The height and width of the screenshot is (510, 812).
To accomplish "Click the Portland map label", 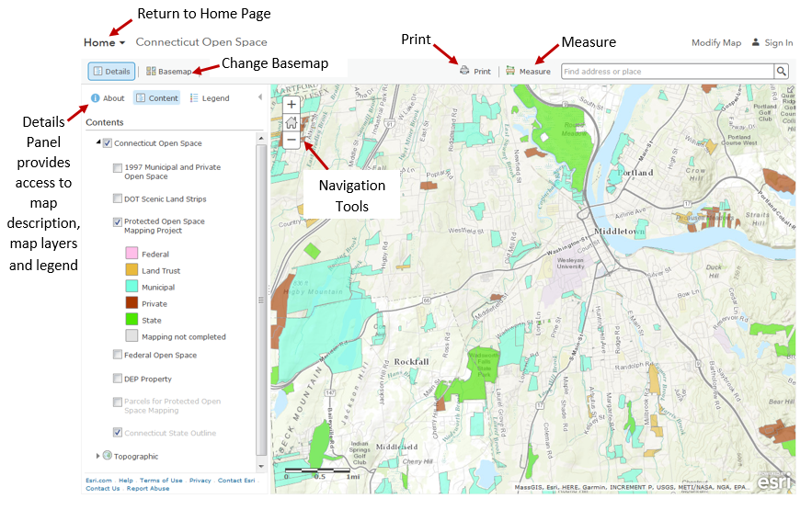I will pos(635,173).
